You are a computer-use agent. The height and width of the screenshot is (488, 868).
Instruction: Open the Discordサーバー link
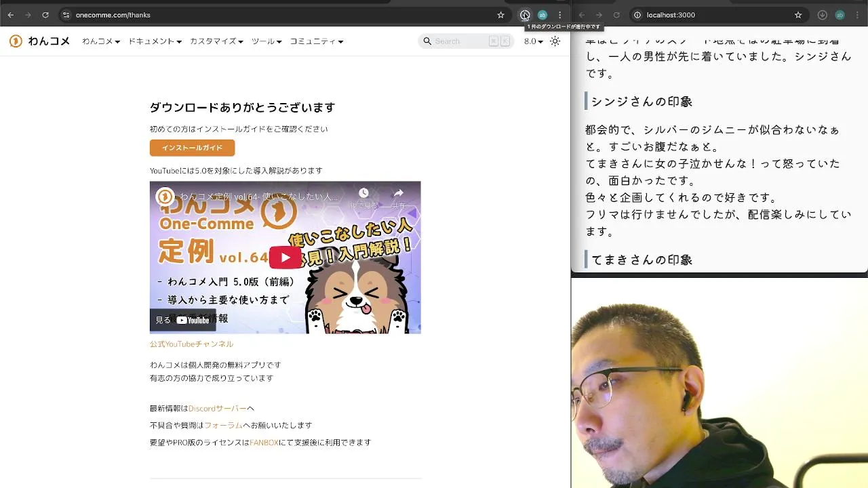point(218,408)
